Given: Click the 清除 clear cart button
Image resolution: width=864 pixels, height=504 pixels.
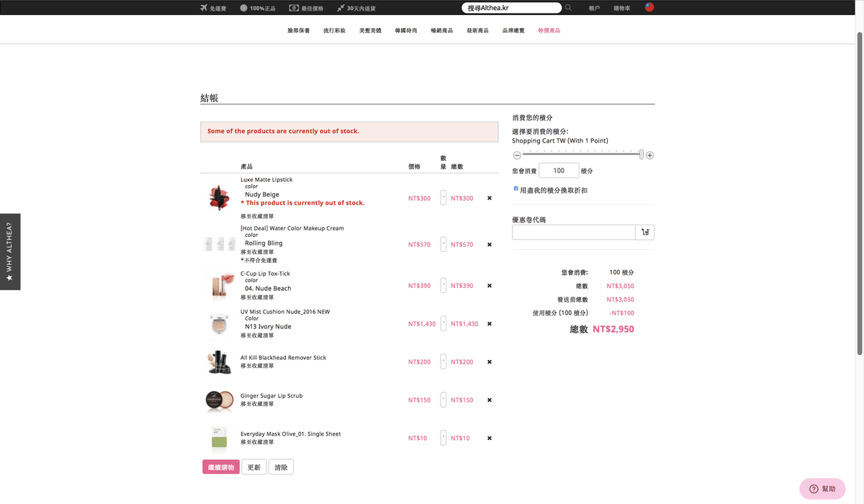Looking at the screenshot, I should [x=281, y=467].
